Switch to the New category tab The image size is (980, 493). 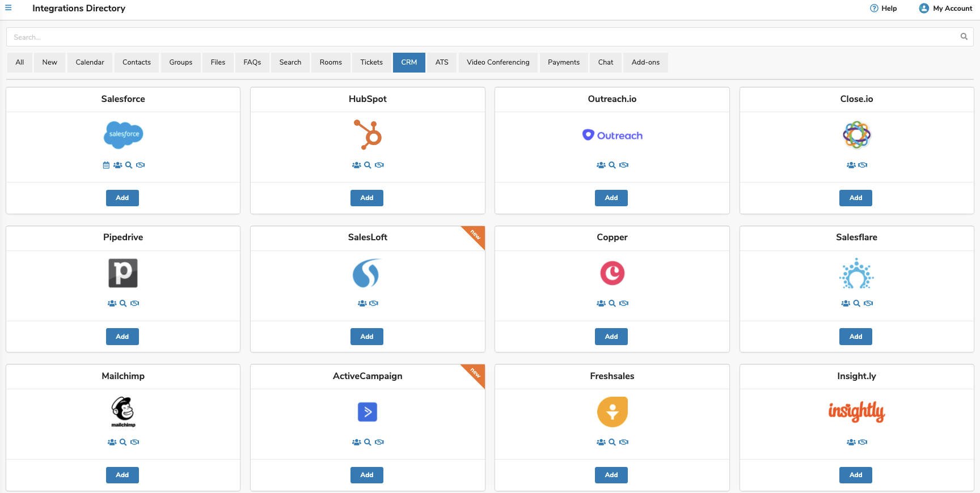coord(50,62)
